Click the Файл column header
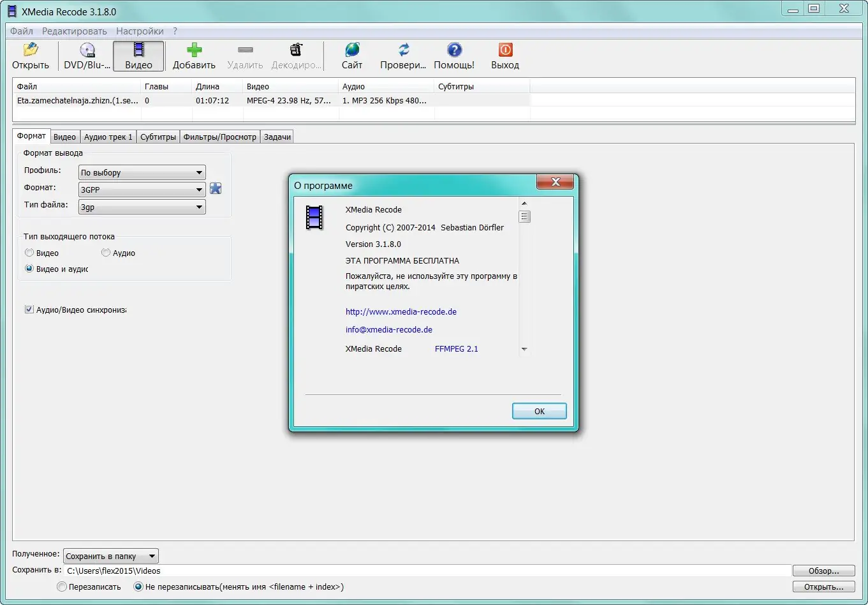 (77, 86)
